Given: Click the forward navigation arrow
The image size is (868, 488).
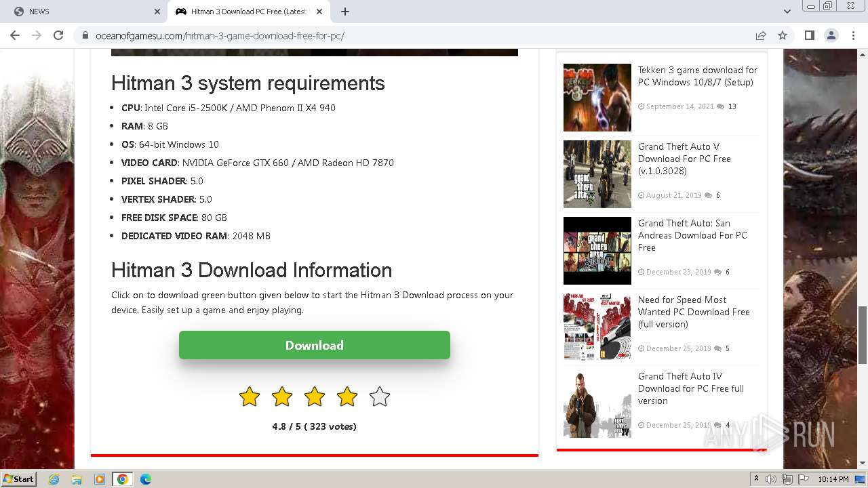Looking at the screenshot, I should pos(37,35).
